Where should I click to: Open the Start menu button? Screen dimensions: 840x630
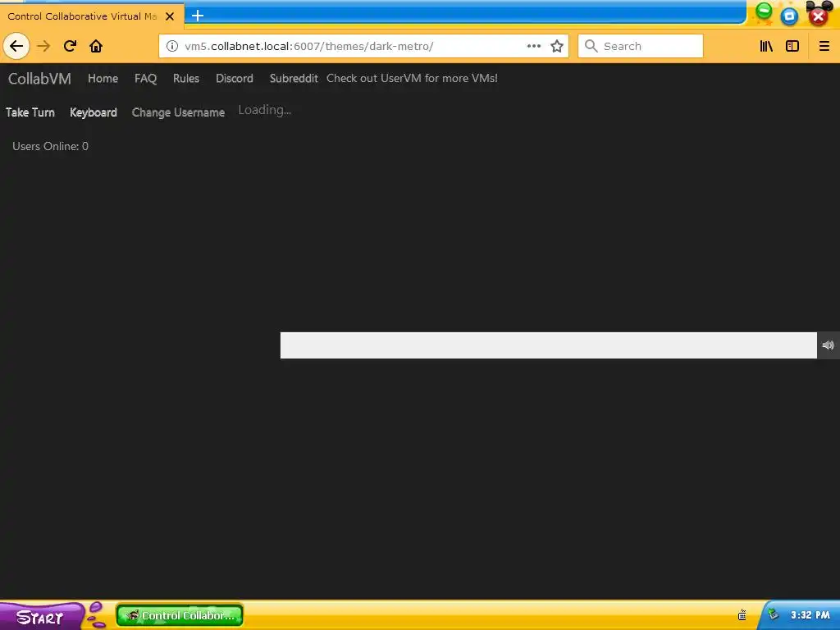point(40,617)
